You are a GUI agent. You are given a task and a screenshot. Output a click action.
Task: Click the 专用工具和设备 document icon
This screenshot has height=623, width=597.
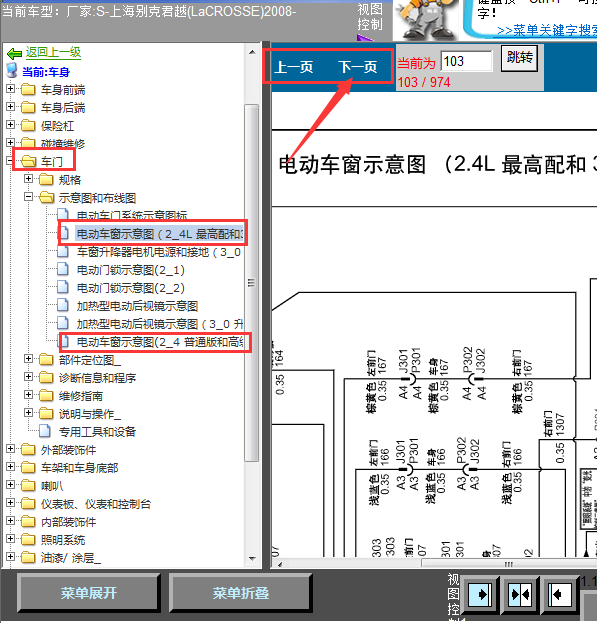click(x=45, y=431)
